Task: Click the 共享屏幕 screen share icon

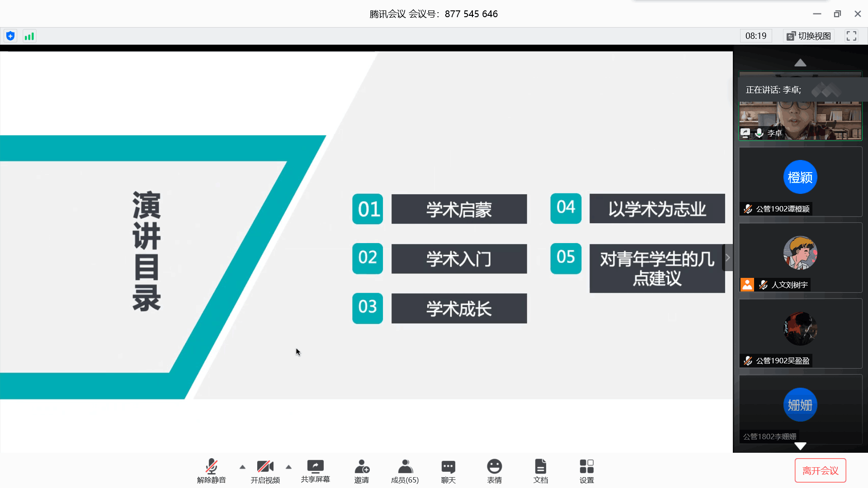Action: click(x=315, y=471)
